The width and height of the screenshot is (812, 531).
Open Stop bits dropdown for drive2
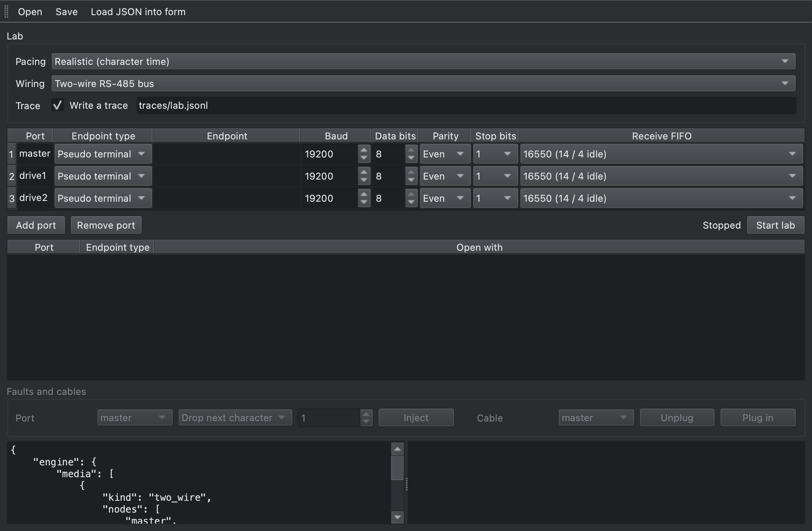[495, 198]
